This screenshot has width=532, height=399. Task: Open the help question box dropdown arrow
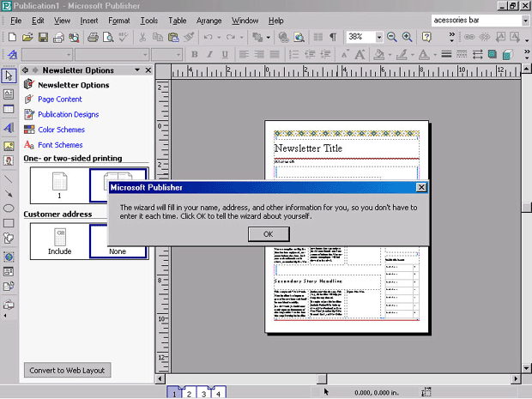[525, 21]
